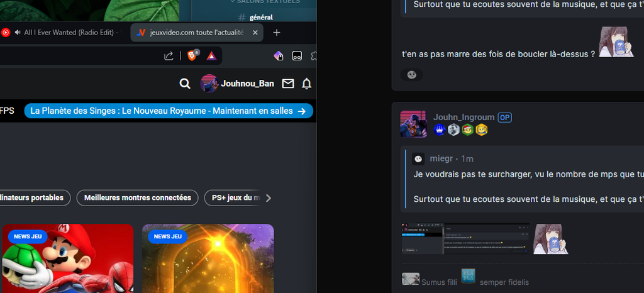Viewport: 644px width, 293px height.
Task: Click miegr quoted author name
Action: coord(441,159)
